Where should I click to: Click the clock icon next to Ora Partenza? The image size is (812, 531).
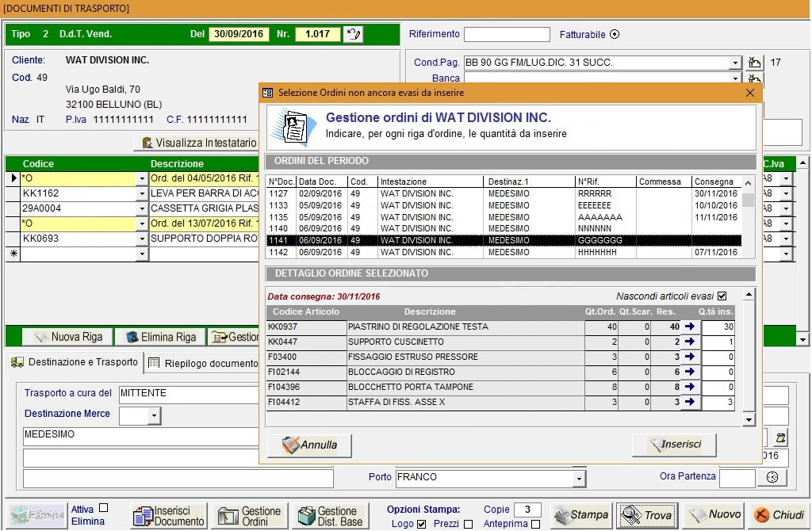(x=772, y=477)
